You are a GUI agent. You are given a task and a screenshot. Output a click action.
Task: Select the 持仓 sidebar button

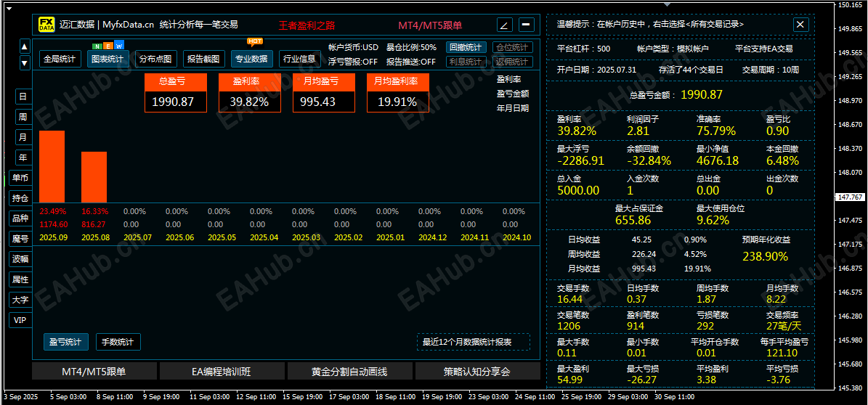pos(20,198)
